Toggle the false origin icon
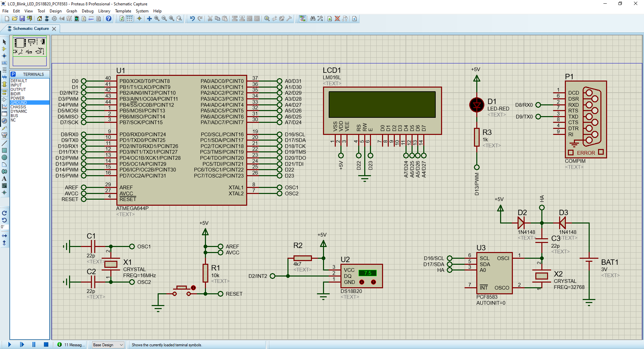This screenshot has height=349, width=644. pyautogui.click(x=139, y=18)
